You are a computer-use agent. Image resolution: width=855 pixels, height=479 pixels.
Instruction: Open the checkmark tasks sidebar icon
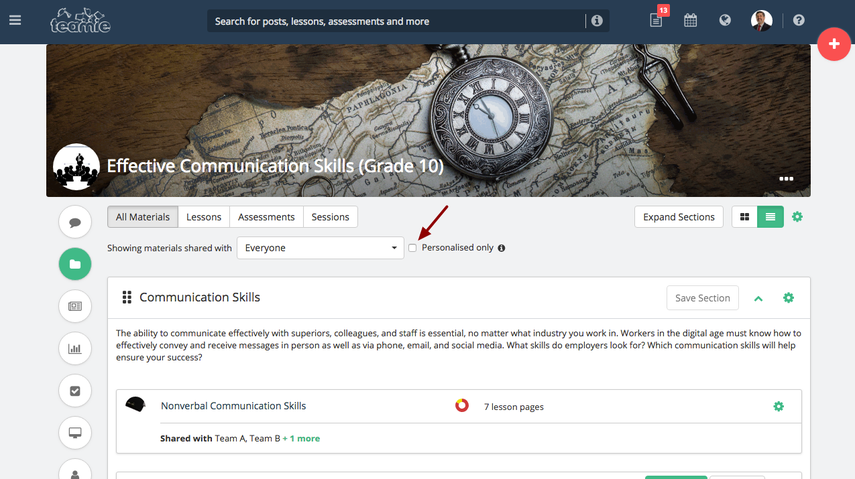[75, 391]
